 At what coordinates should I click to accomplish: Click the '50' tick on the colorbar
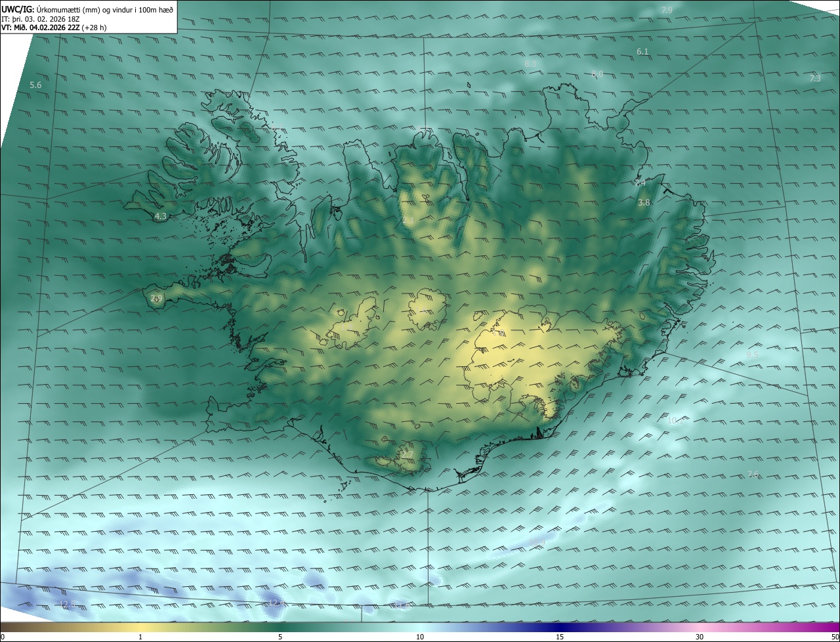pos(835,637)
